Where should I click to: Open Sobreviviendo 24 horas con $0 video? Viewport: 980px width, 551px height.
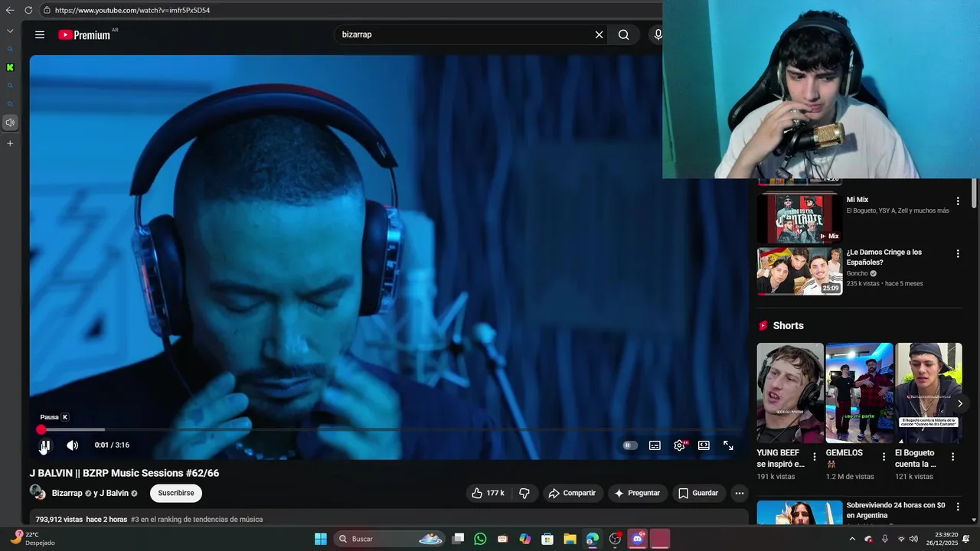[896, 510]
